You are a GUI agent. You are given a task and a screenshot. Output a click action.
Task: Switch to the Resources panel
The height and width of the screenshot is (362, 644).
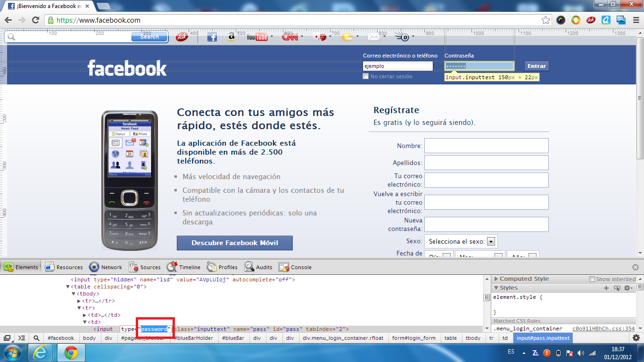coord(64,267)
